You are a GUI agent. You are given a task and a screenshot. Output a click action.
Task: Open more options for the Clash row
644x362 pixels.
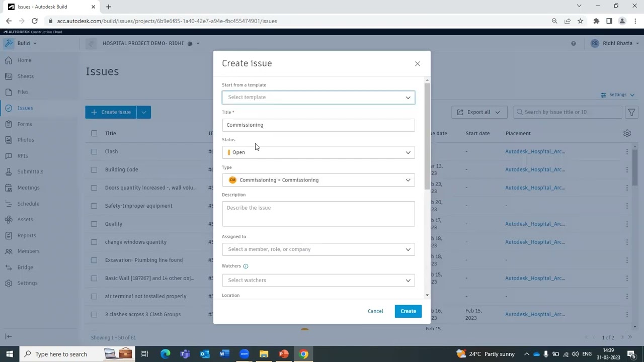tap(627, 151)
